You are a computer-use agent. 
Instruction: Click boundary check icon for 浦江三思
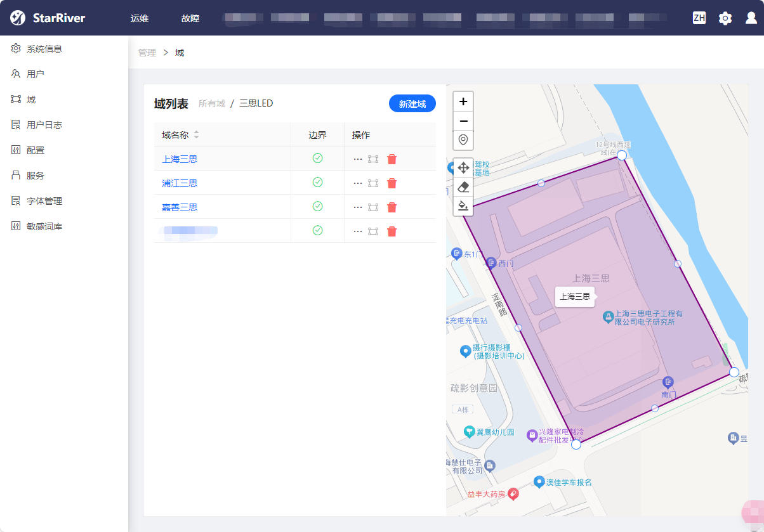[x=318, y=182]
